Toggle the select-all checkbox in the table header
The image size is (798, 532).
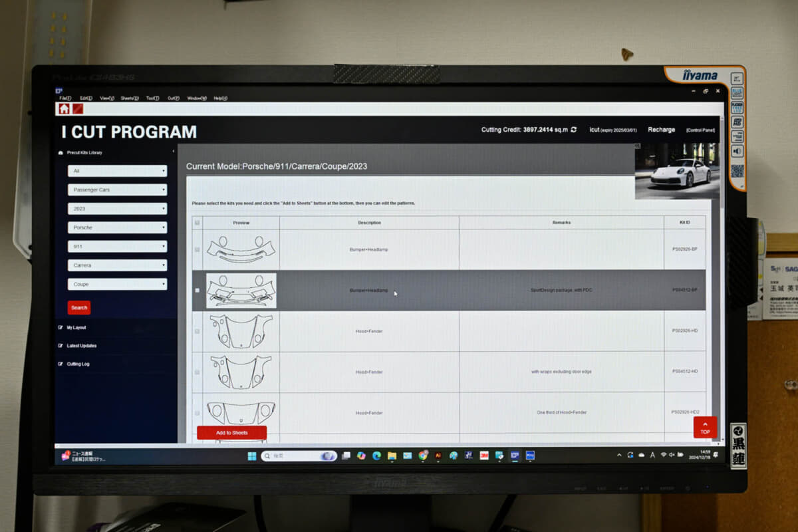click(x=197, y=223)
